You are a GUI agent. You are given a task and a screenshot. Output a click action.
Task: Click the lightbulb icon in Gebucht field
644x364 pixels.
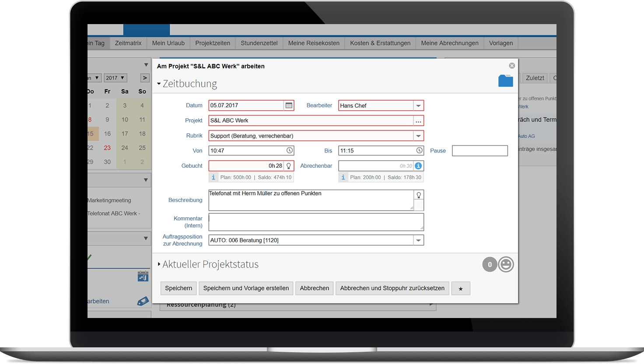[x=288, y=166]
